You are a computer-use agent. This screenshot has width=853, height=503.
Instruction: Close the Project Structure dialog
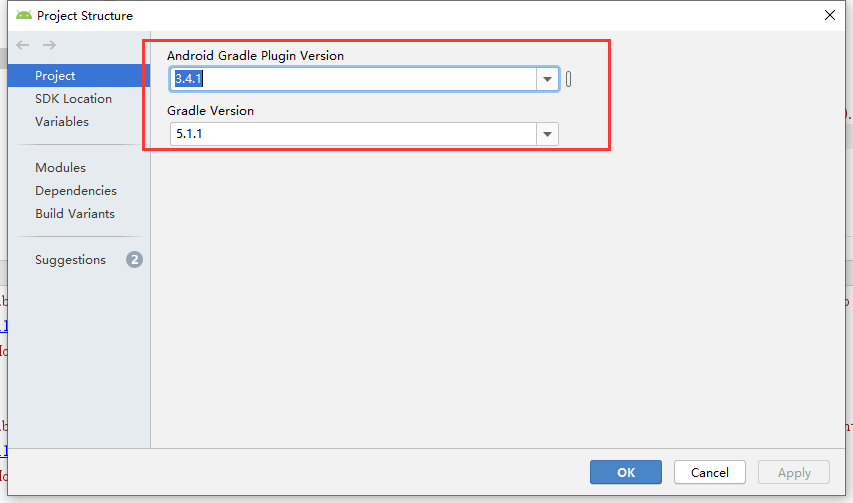tap(830, 15)
